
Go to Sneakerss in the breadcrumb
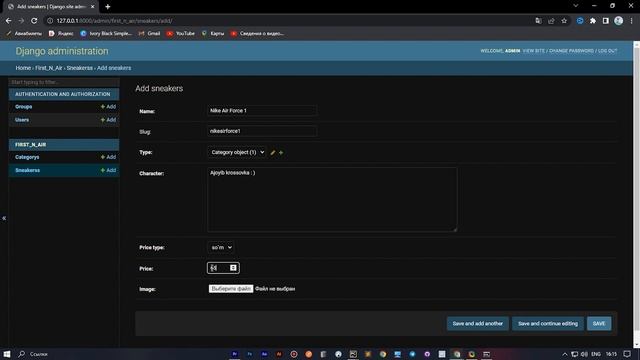point(80,68)
